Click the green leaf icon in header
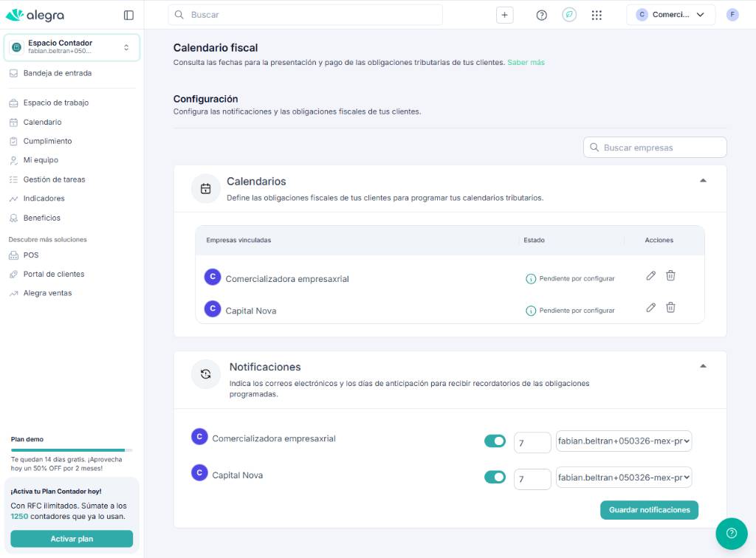The image size is (756, 558). [568, 15]
